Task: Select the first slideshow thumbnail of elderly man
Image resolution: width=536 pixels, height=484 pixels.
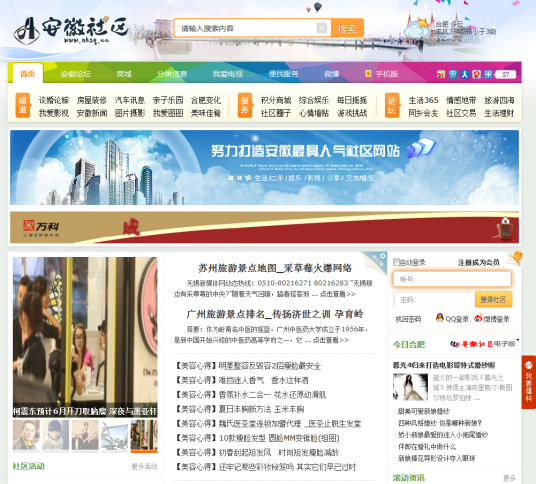Action: [x=26, y=435]
